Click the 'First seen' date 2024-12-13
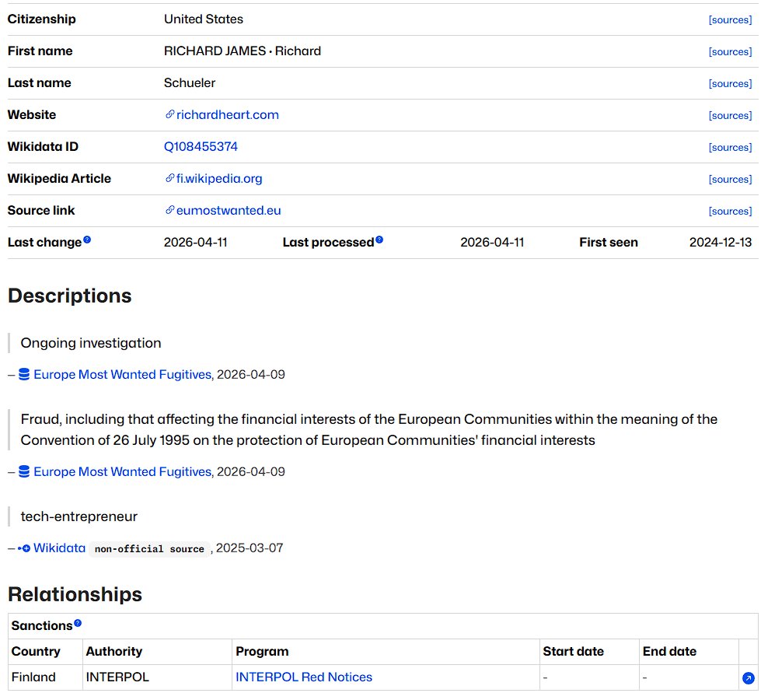 tap(721, 243)
